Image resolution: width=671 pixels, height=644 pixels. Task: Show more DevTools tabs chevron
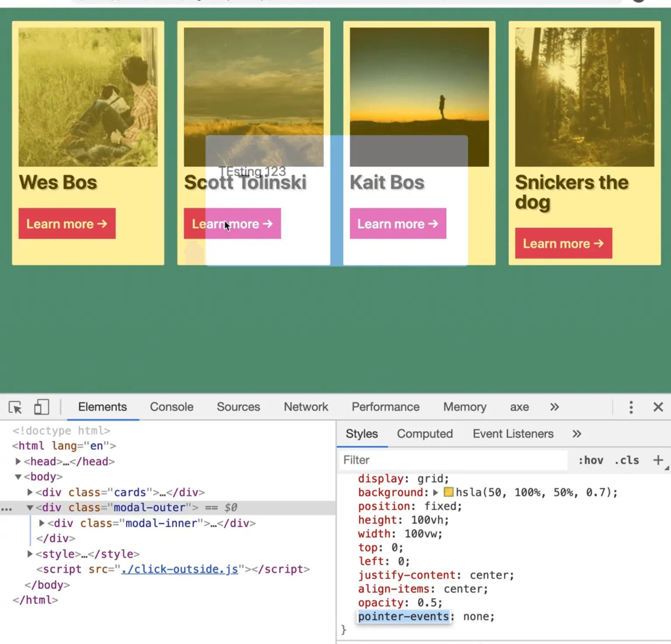pos(554,407)
